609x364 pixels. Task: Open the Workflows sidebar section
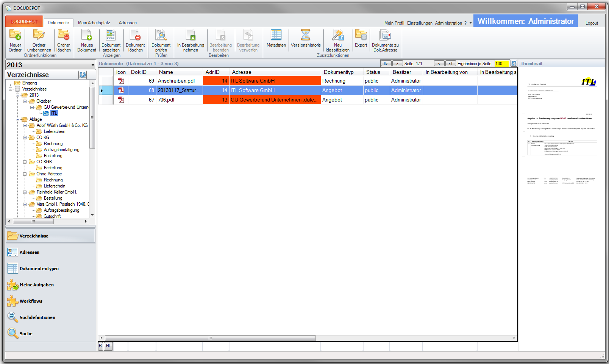coord(51,301)
